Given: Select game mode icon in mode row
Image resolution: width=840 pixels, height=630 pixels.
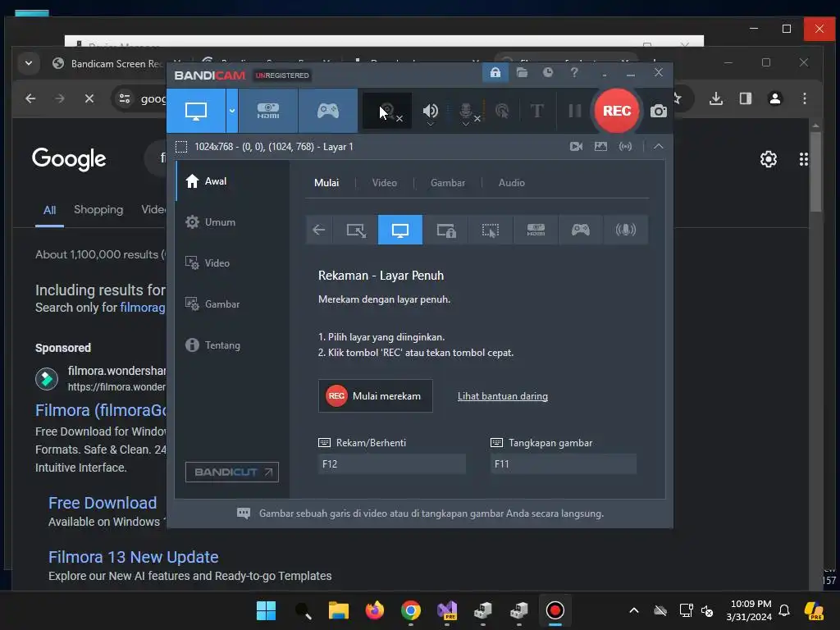Looking at the screenshot, I should (x=580, y=230).
